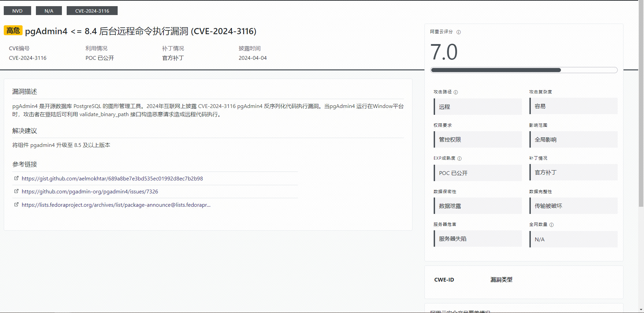Click the CVE-2024-3116 tag button
Viewport: 644px width, 313px height.
(x=92, y=11)
